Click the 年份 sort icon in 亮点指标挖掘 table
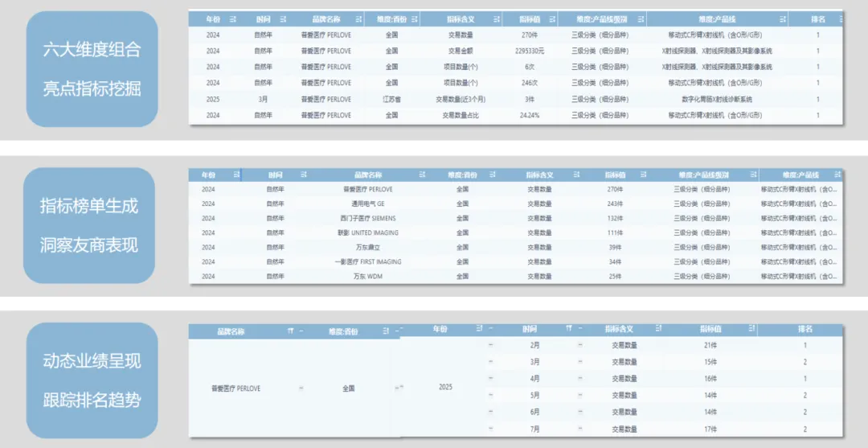The height and width of the screenshot is (448, 868). 232,18
